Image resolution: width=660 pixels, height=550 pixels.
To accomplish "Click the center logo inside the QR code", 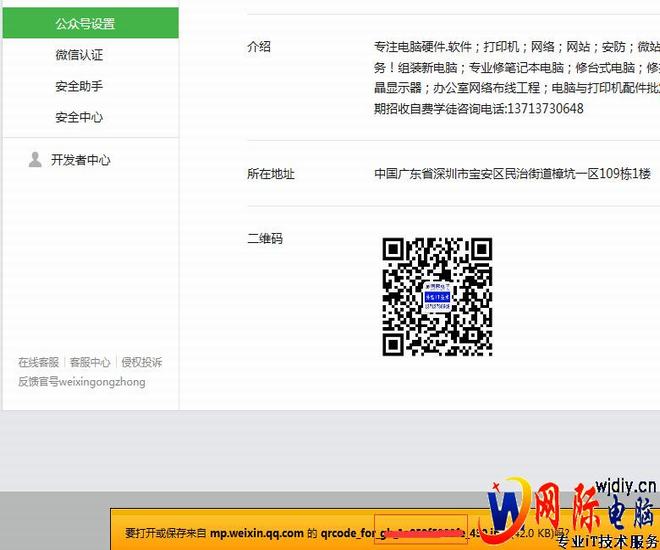I will point(438,297).
